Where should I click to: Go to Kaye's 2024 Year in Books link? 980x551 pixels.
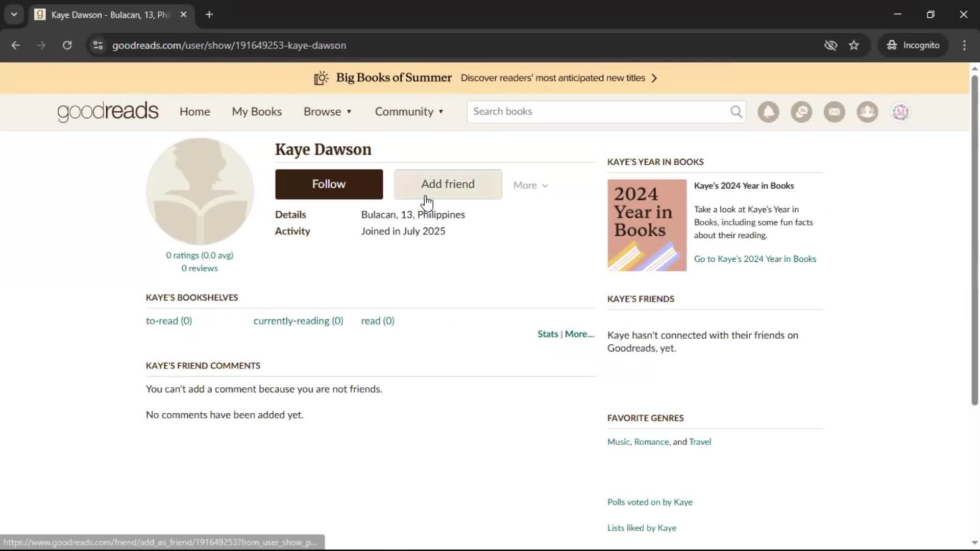coord(755,259)
